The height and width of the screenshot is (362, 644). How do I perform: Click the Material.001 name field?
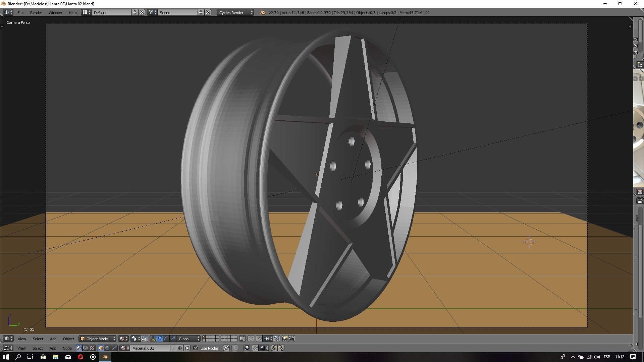150,348
